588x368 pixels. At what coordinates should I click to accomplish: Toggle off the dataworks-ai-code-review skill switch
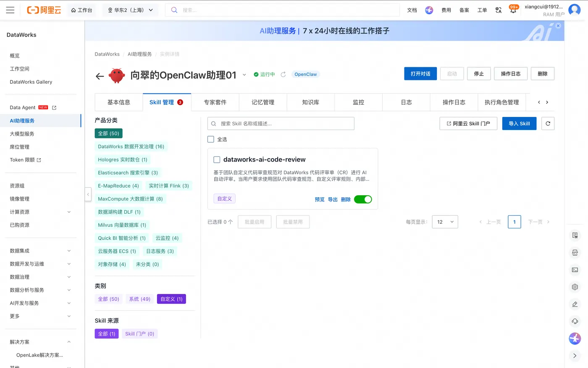pos(363,199)
